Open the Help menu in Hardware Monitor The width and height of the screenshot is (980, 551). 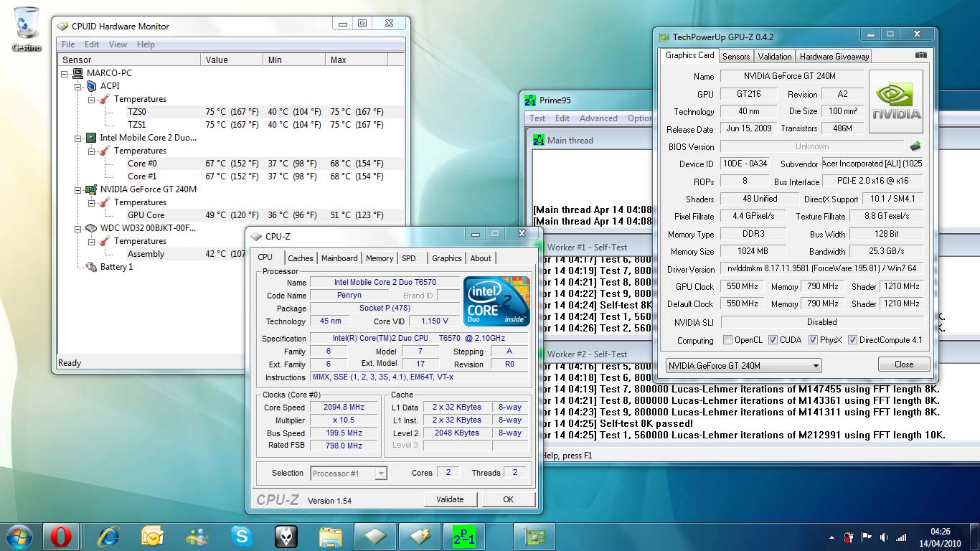click(146, 44)
